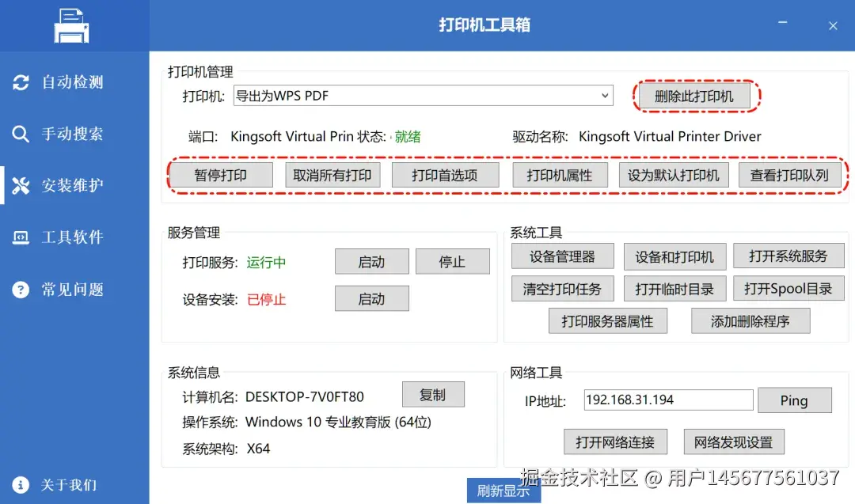The height and width of the screenshot is (504, 855).
Task: Cancel all print jobs via 取消所有打印
Action: point(332,175)
